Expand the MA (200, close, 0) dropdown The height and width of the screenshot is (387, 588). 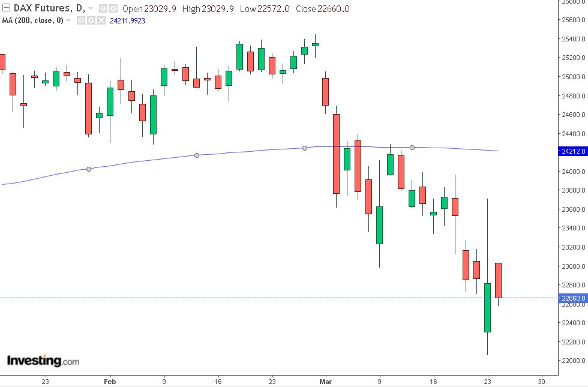click(68, 20)
